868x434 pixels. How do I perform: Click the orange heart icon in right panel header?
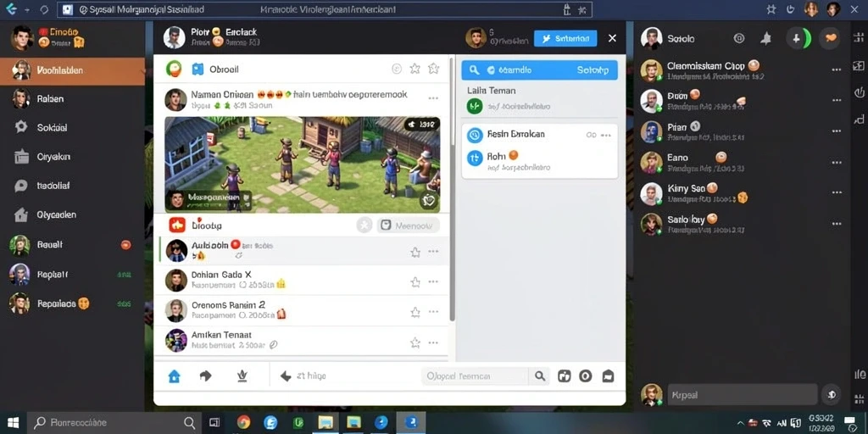tap(830, 38)
